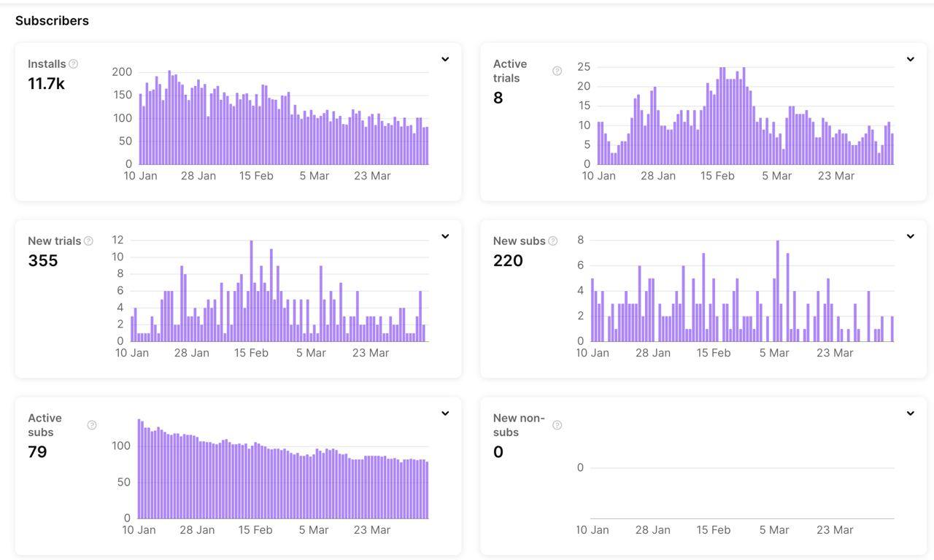
Task: Click the help icon next to Installs
Action: click(73, 64)
